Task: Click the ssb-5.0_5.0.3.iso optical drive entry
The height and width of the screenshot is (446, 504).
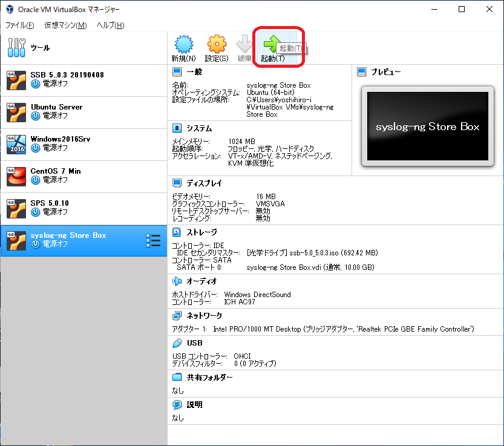Action: tap(312, 253)
